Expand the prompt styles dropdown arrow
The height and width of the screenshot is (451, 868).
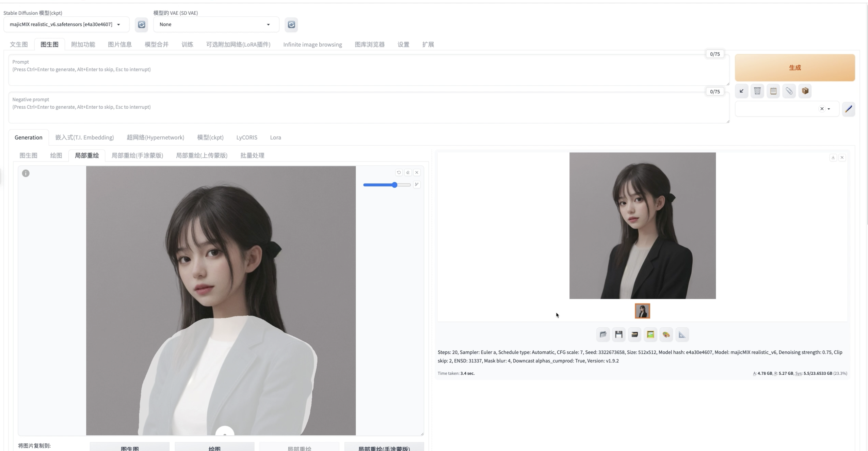829,109
